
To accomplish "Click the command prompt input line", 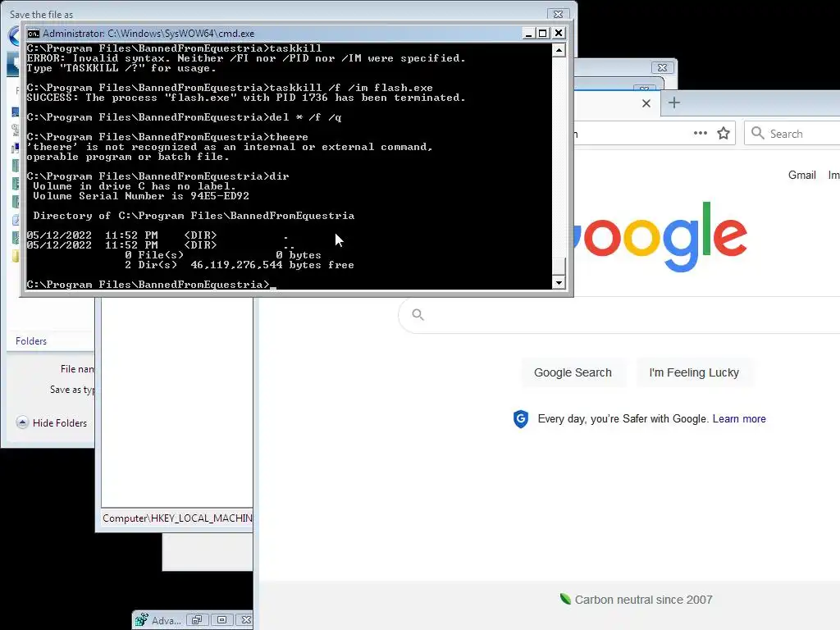I will [152, 285].
